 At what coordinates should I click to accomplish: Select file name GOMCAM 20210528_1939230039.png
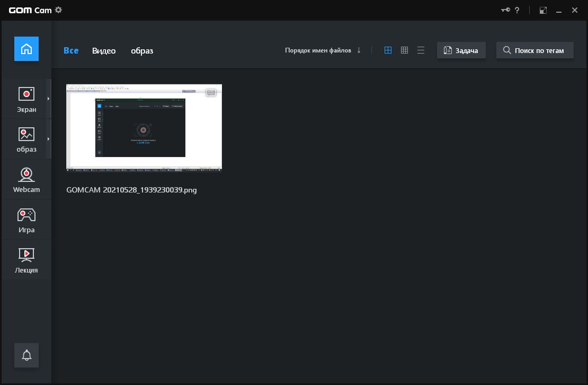(131, 190)
